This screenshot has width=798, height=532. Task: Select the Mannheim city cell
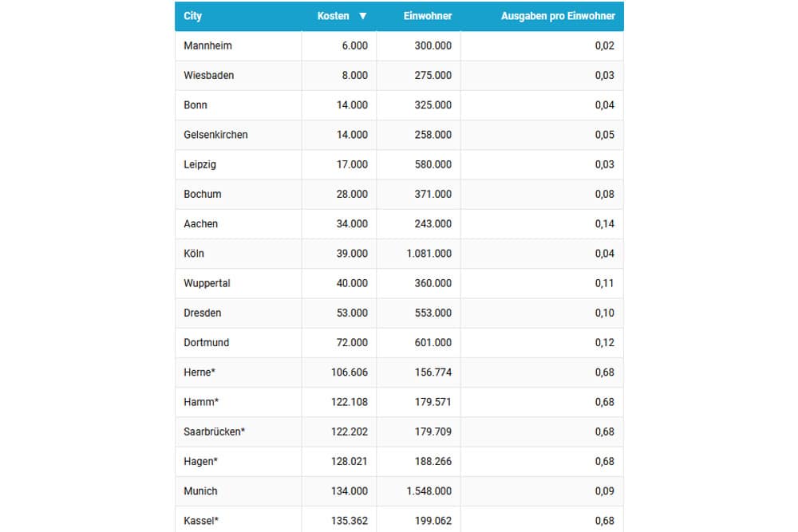207,45
